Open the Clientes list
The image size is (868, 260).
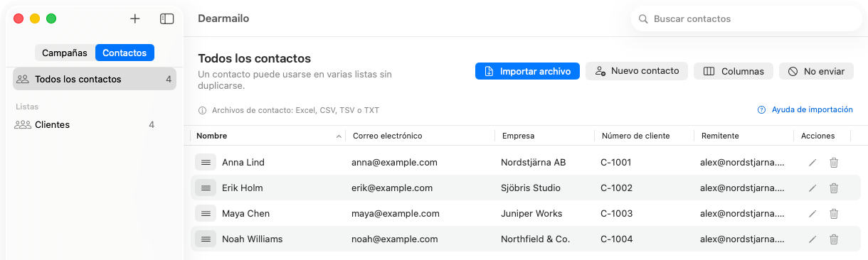click(x=95, y=124)
